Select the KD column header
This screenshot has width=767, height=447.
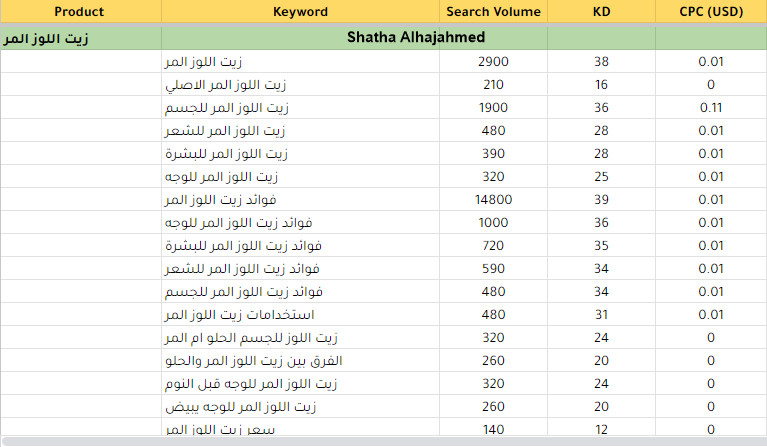601,12
